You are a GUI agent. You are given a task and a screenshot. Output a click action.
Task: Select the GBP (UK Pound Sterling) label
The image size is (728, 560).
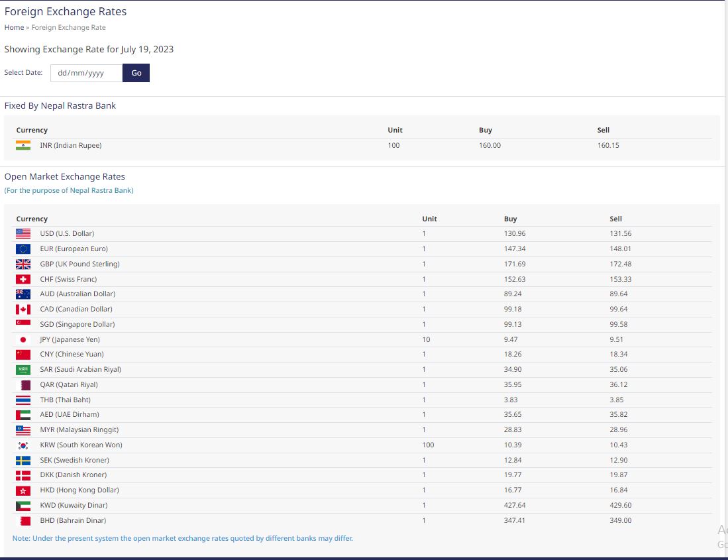click(x=80, y=264)
